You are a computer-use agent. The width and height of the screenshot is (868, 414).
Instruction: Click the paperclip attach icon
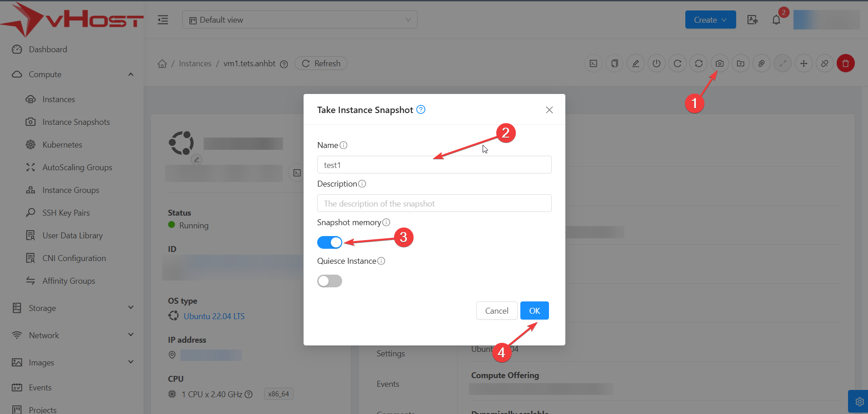pyautogui.click(x=761, y=64)
